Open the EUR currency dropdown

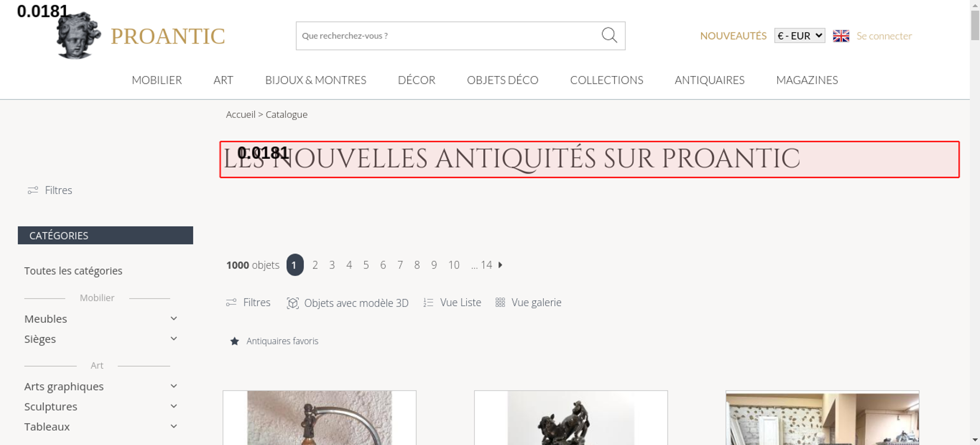(800, 36)
